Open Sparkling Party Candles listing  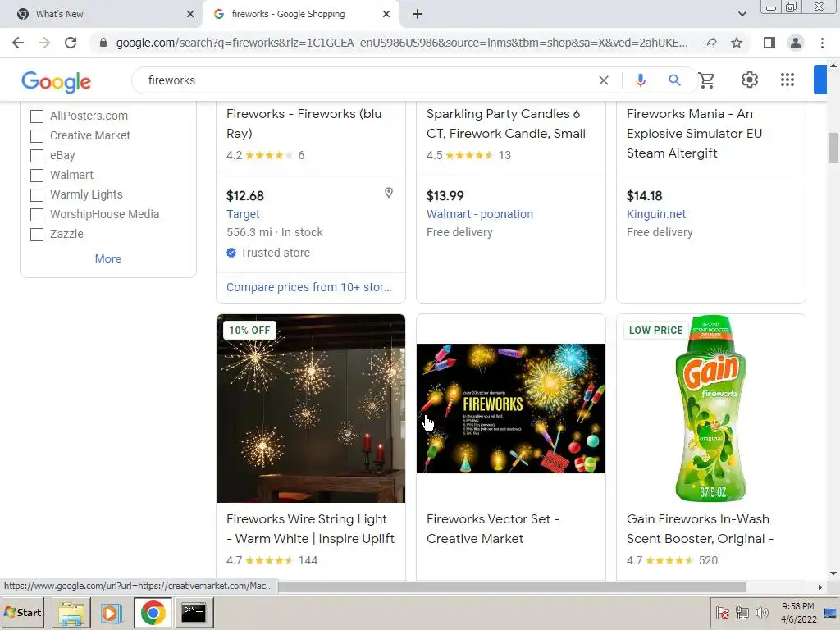click(505, 124)
